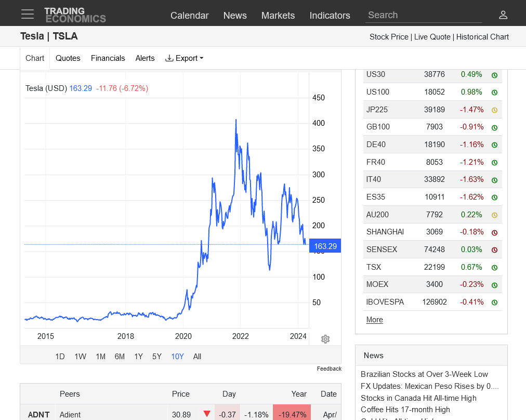
Task: Open the Quotes tab
Action: point(68,58)
